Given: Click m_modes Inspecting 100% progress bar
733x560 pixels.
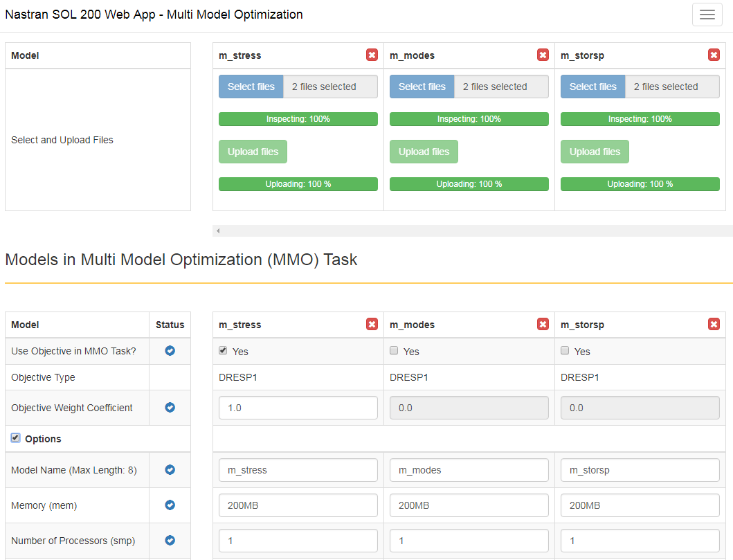Looking at the screenshot, I should (469, 119).
